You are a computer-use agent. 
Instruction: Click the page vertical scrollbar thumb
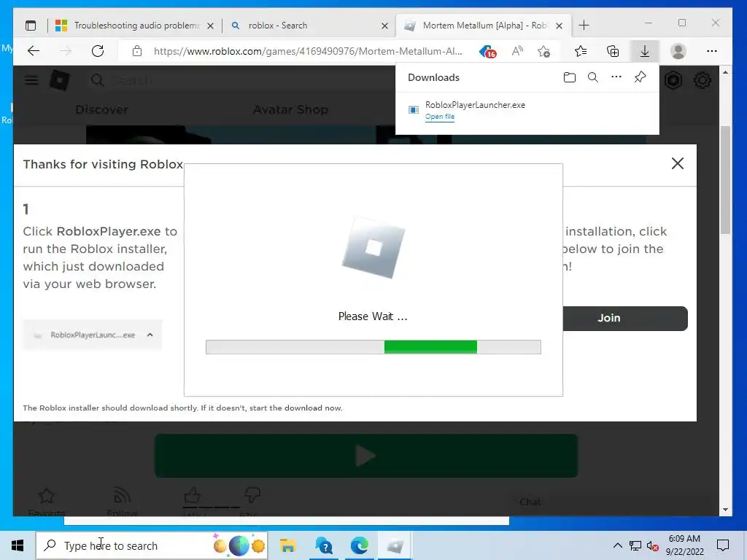pyautogui.click(x=725, y=180)
